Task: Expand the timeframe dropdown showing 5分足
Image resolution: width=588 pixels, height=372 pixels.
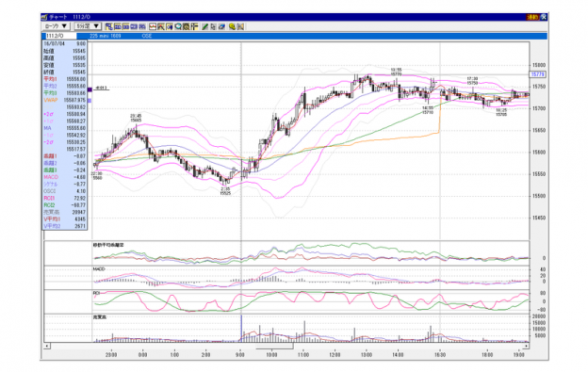Action: pyautogui.click(x=88, y=26)
